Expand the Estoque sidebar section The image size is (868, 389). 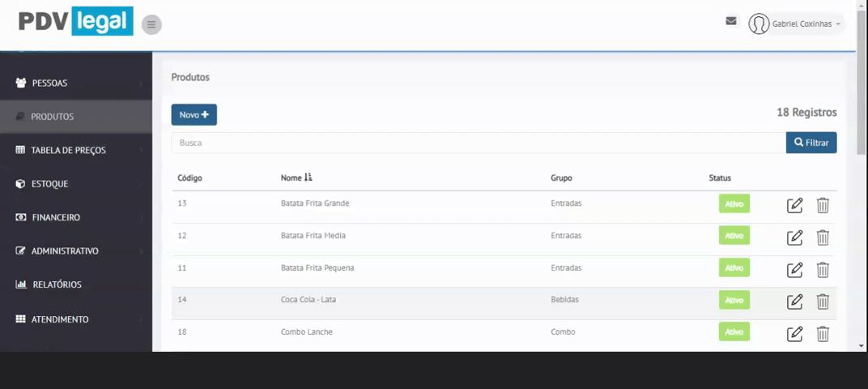tap(76, 184)
